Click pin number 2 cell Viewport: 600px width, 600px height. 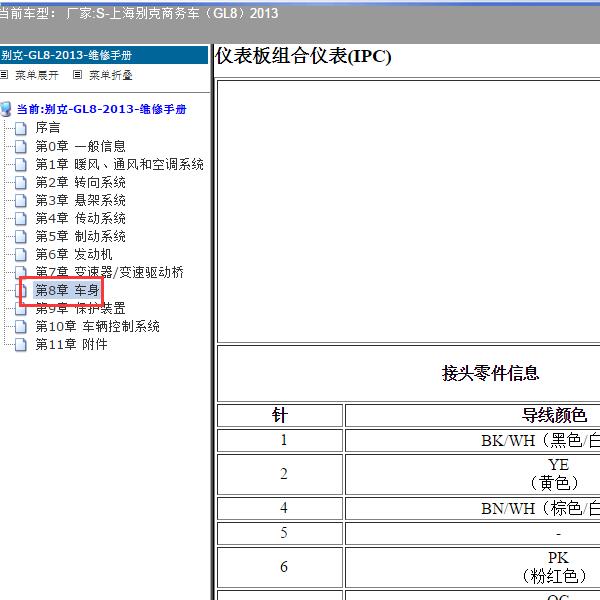coord(280,474)
